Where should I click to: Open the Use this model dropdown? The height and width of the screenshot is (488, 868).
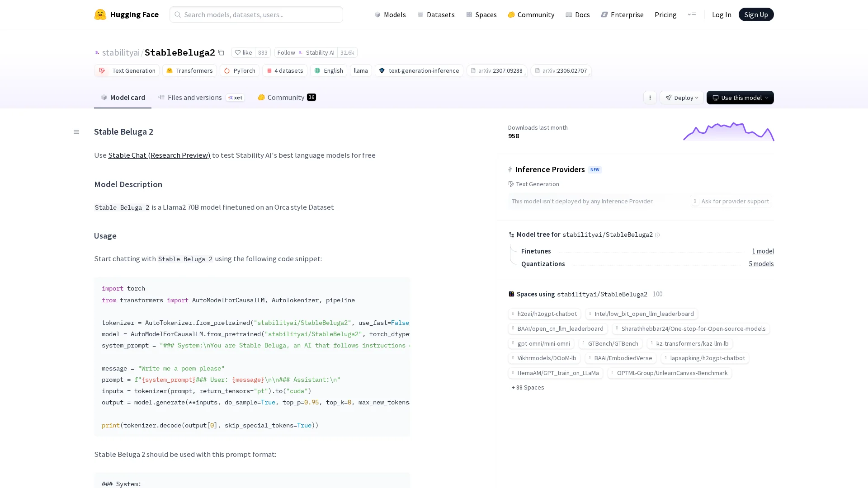click(740, 98)
